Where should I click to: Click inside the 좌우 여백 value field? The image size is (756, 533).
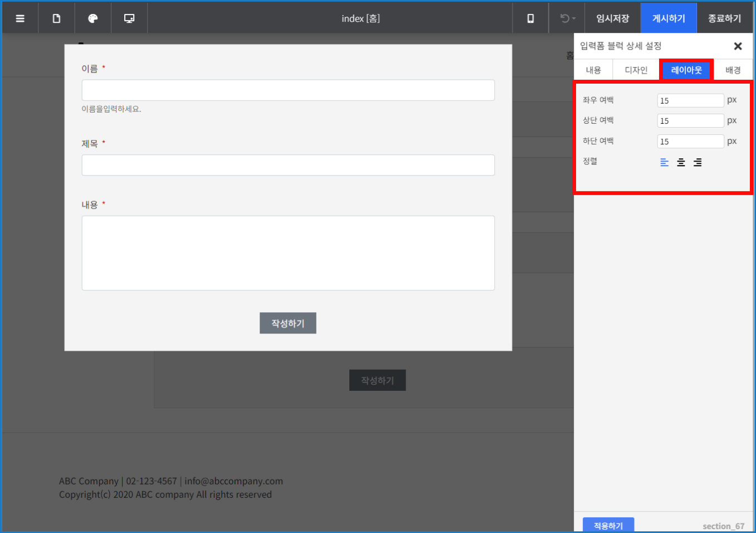[690, 100]
